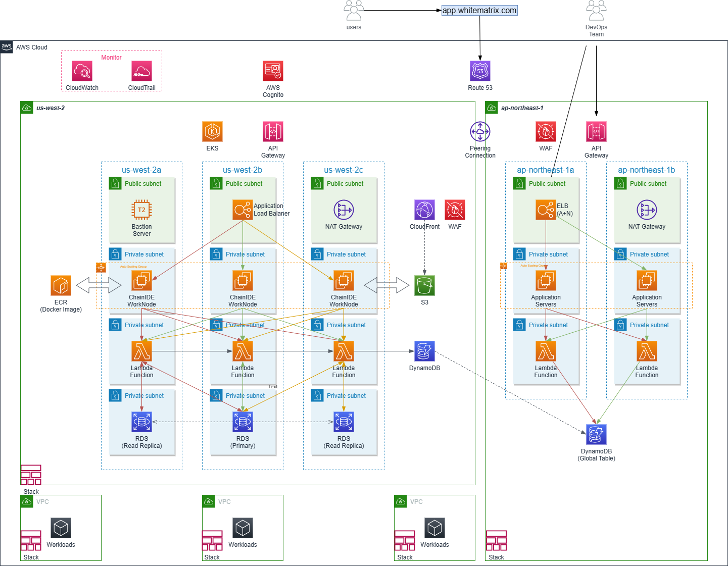Click the DynamoDB Global Table icon
Screen dimensions: 728x566
point(596,435)
